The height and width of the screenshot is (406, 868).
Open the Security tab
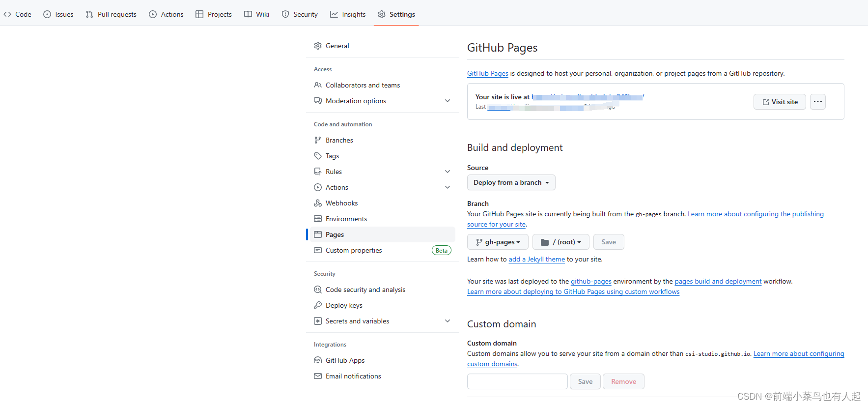[x=300, y=14]
